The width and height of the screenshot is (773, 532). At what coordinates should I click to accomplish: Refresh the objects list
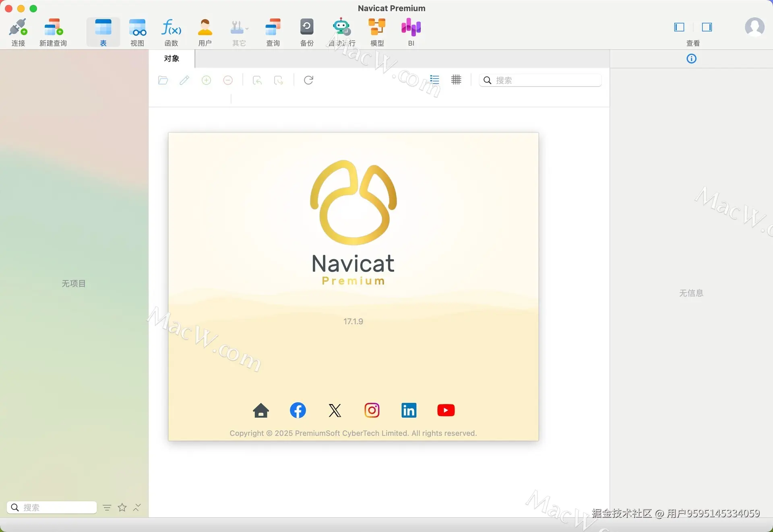tap(309, 80)
